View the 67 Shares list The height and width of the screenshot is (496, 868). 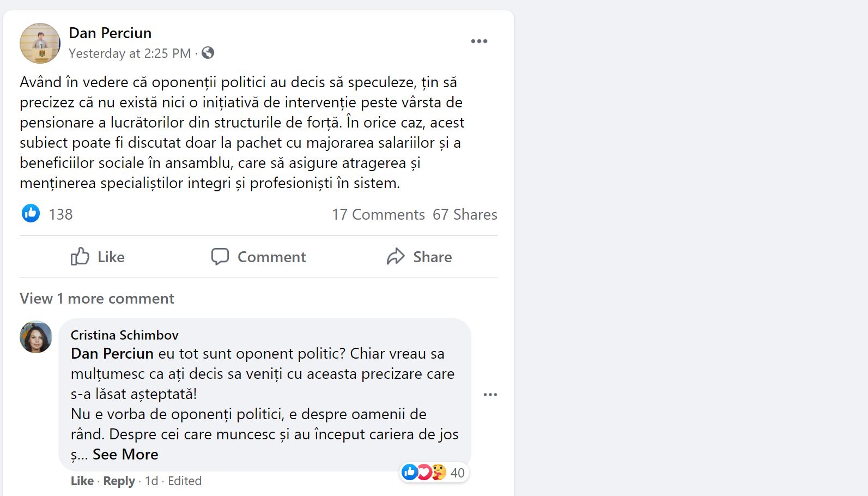pos(465,214)
